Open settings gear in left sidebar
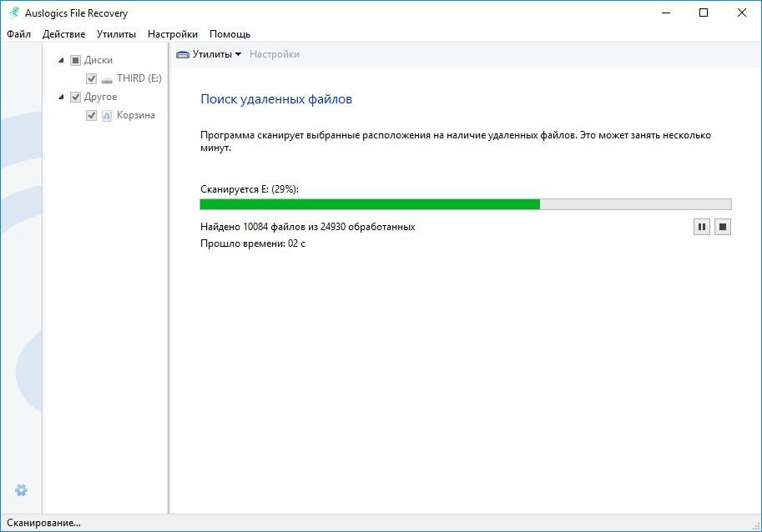This screenshot has width=762, height=532. [21, 490]
